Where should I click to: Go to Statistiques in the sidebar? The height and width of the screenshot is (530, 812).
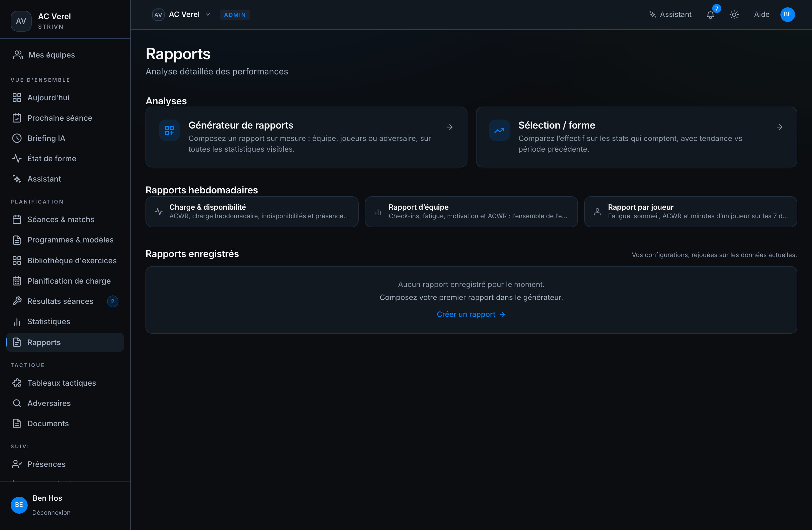click(65, 322)
